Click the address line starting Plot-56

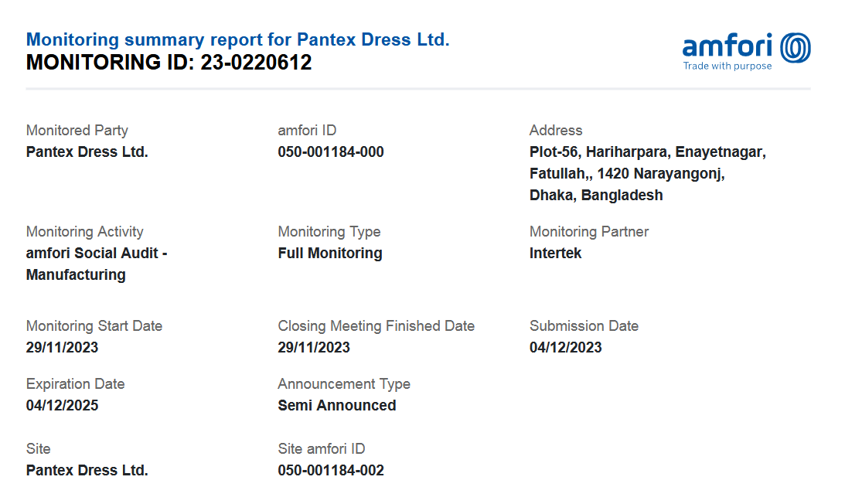coord(647,152)
